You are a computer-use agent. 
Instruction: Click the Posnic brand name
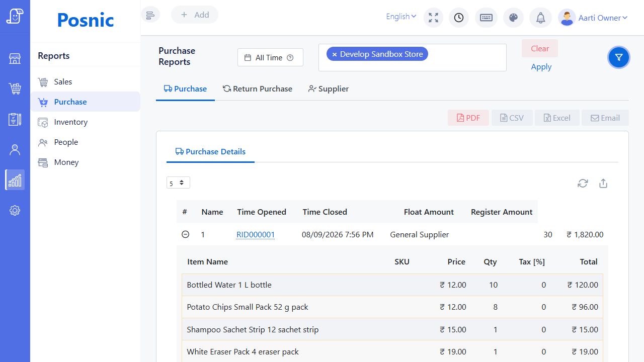click(x=86, y=20)
